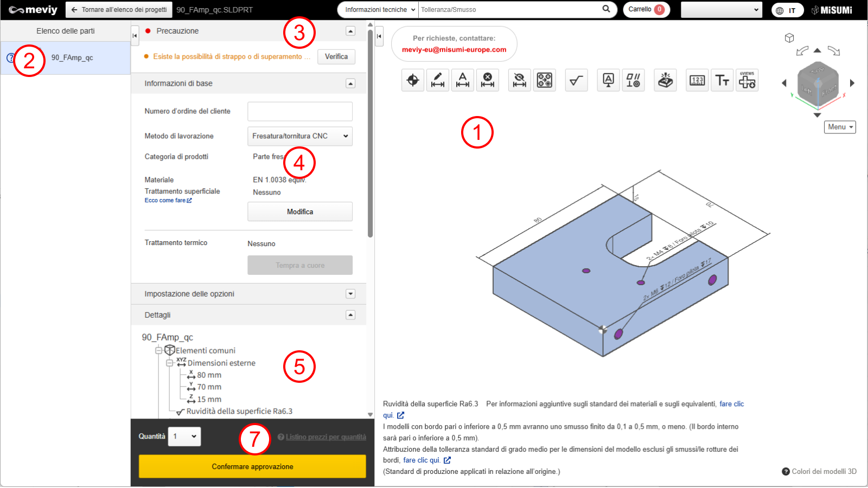Click the ruler 123 measurement icon
Image resolution: width=868 pixels, height=488 pixels.
tap(697, 81)
